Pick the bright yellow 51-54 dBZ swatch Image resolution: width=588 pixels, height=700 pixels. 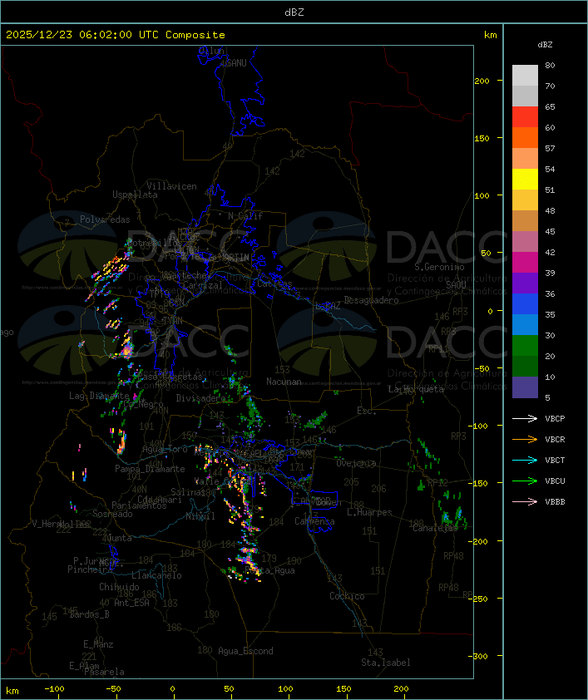pyautogui.click(x=525, y=179)
